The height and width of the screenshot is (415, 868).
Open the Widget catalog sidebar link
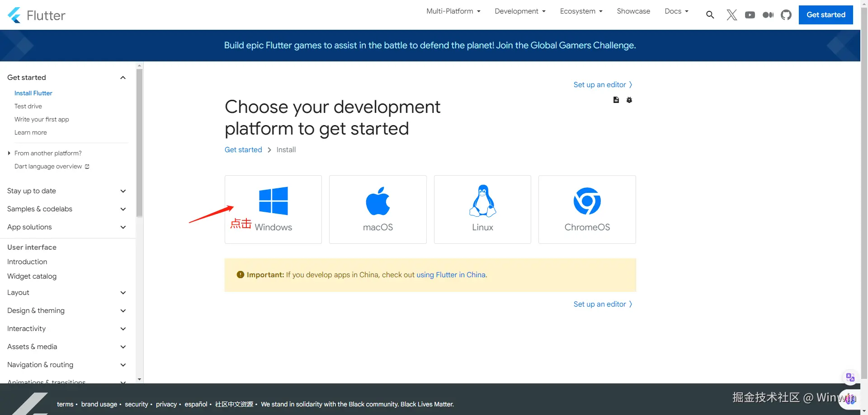tap(32, 276)
